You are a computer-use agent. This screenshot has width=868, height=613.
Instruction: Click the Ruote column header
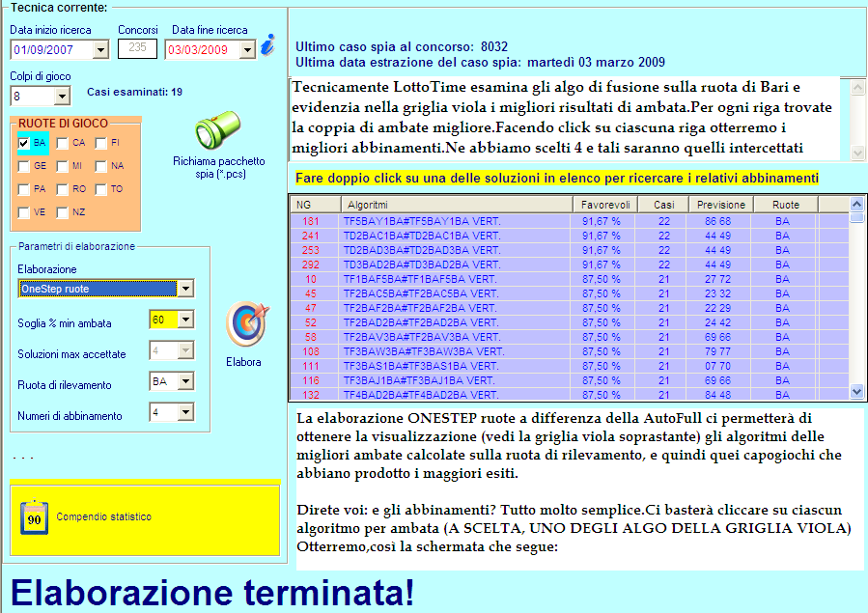click(786, 206)
